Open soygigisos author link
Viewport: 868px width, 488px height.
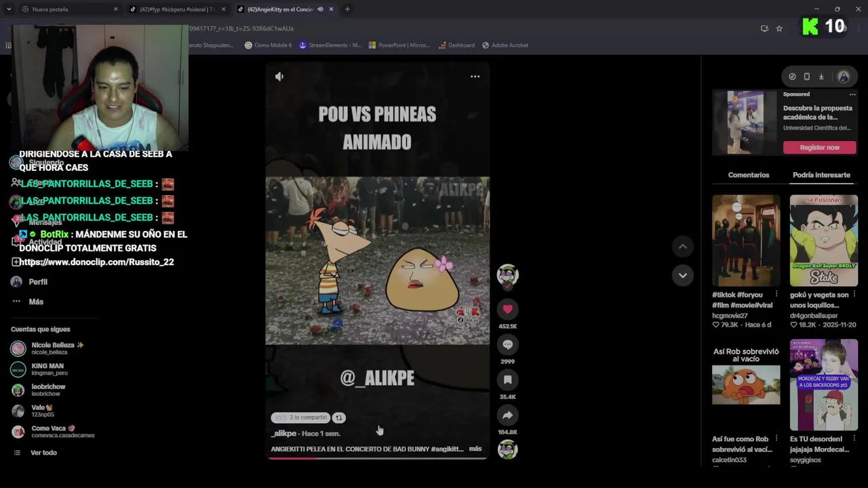[x=806, y=460]
